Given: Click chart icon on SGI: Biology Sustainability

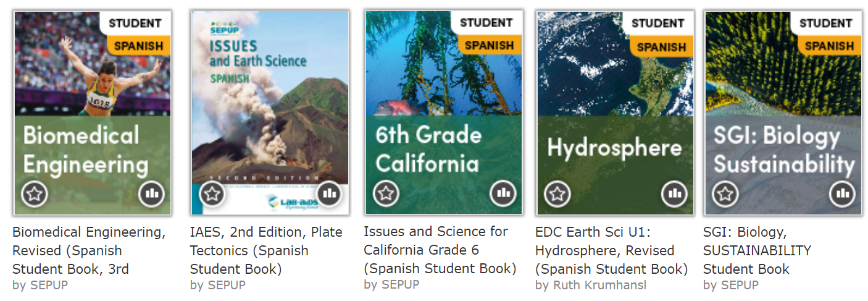Looking at the screenshot, I should tap(843, 194).
